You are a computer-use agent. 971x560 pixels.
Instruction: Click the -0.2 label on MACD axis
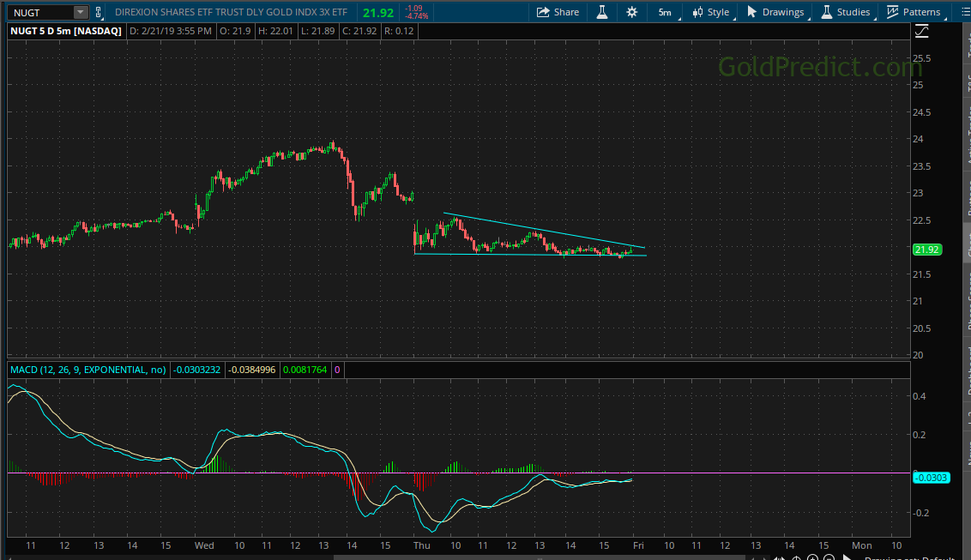click(921, 513)
